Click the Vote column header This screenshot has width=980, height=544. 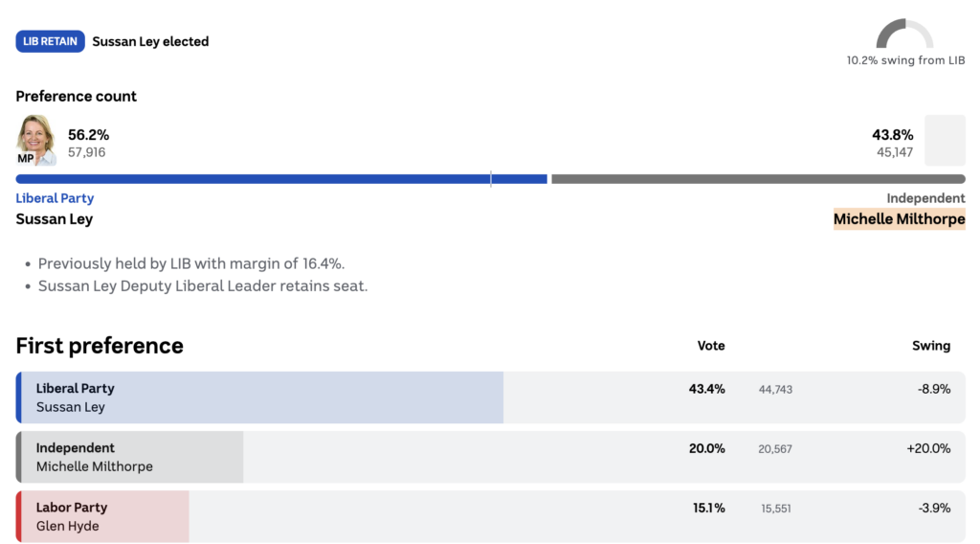pos(711,346)
